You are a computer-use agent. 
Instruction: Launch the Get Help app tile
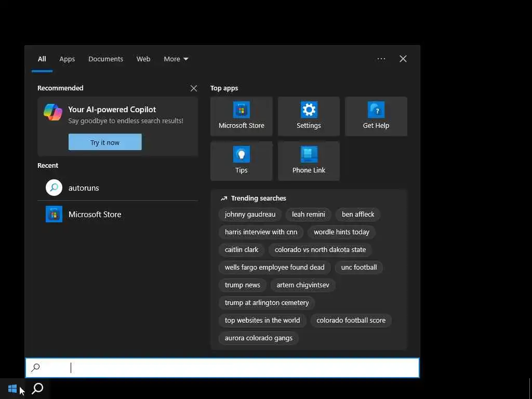point(376,116)
